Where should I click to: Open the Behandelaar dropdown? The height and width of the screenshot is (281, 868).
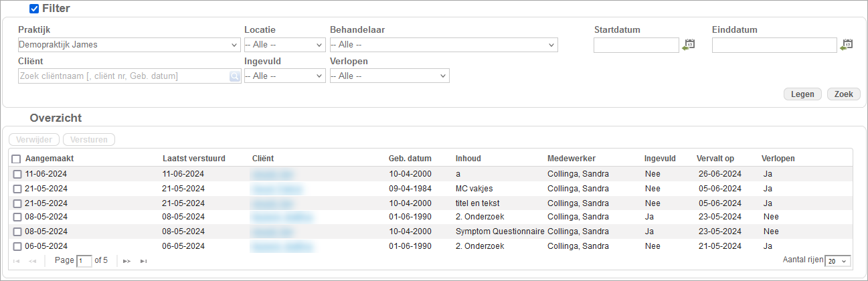point(443,45)
